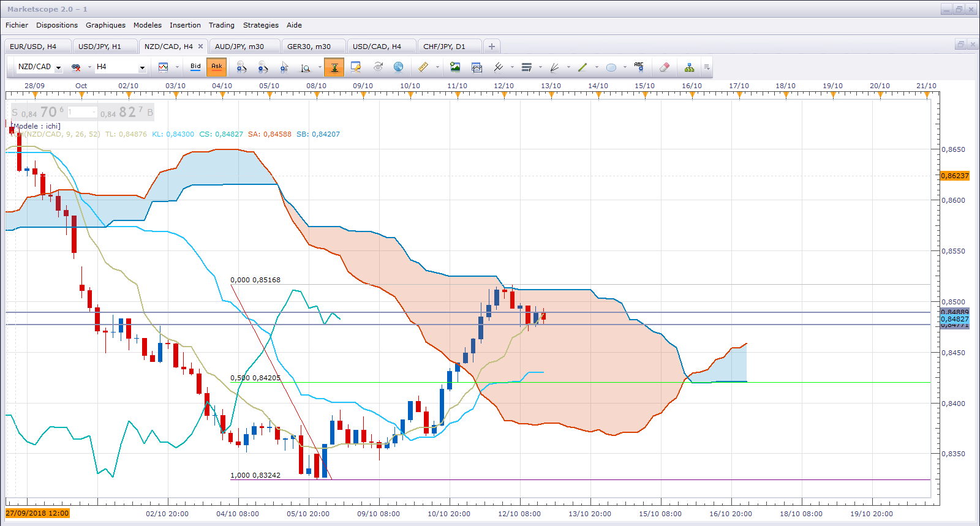
Task: Select the eraser tool in toolbar
Action: [665, 67]
